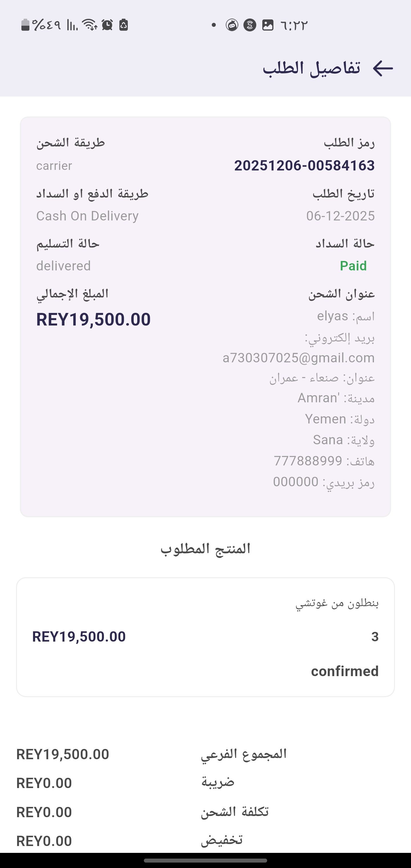Tap the green Paid status label
Image resolution: width=411 pixels, height=868 pixels.
pyautogui.click(x=353, y=266)
